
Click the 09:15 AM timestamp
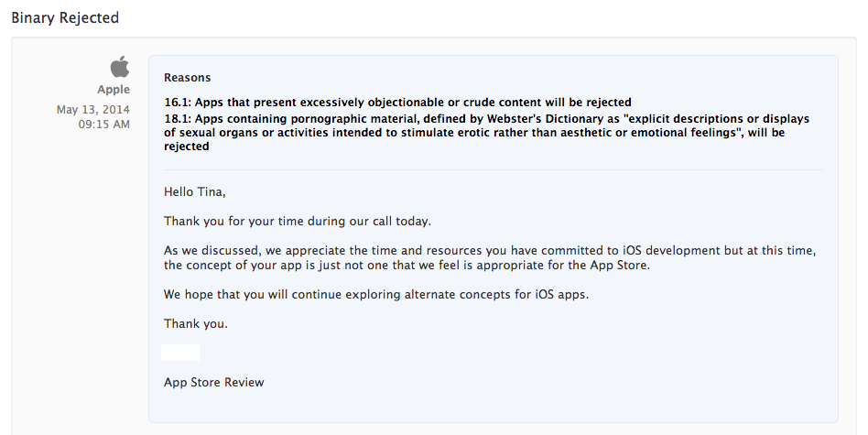(x=104, y=124)
